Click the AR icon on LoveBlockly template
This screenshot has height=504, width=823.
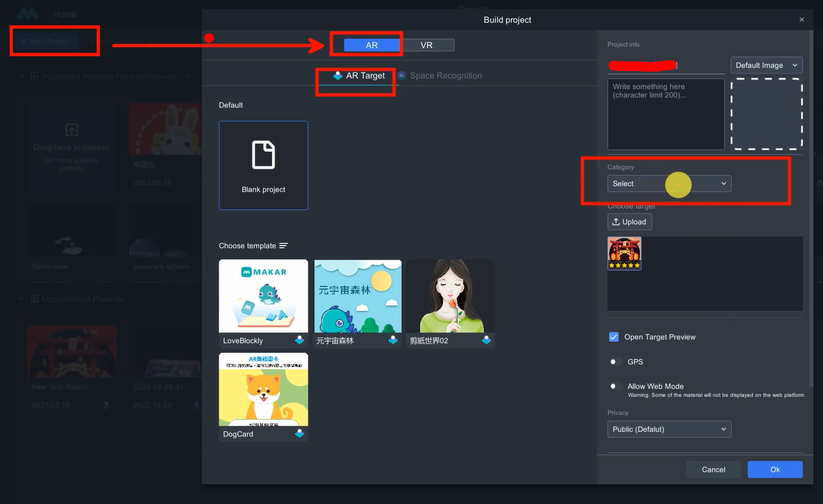click(300, 340)
